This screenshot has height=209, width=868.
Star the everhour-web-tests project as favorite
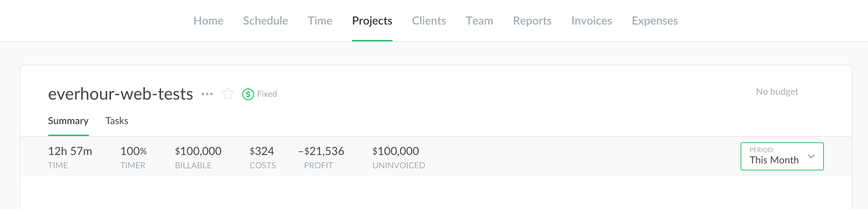(227, 94)
